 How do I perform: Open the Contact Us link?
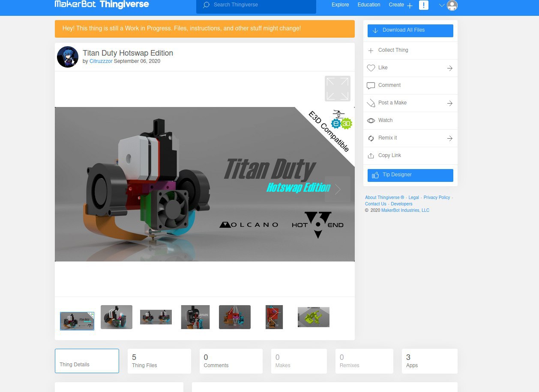pyautogui.click(x=376, y=204)
